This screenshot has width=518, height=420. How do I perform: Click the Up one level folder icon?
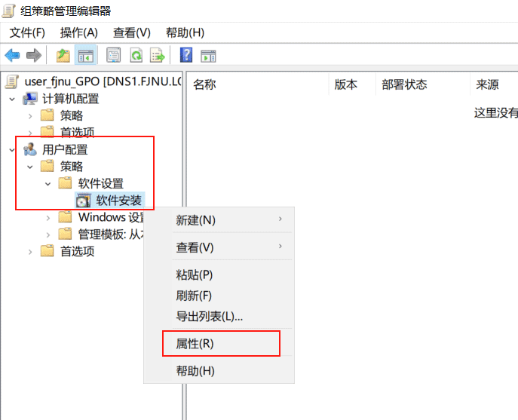click(x=63, y=55)
